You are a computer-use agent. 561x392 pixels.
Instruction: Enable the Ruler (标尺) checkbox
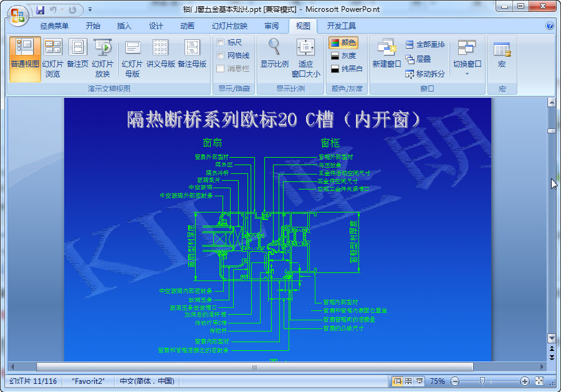click(x=221, y=43)
